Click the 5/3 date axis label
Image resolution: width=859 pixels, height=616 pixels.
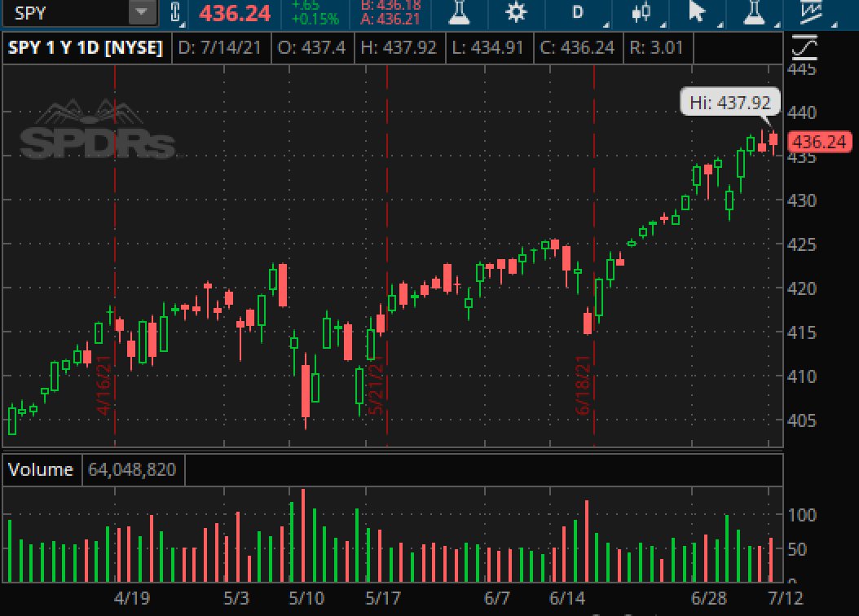click(236, 598)
